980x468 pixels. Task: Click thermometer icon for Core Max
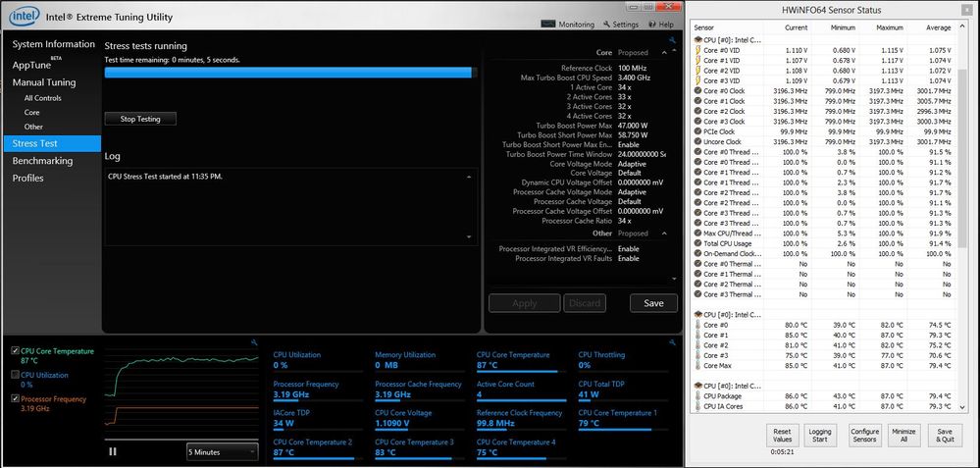[x=698, y=366]
